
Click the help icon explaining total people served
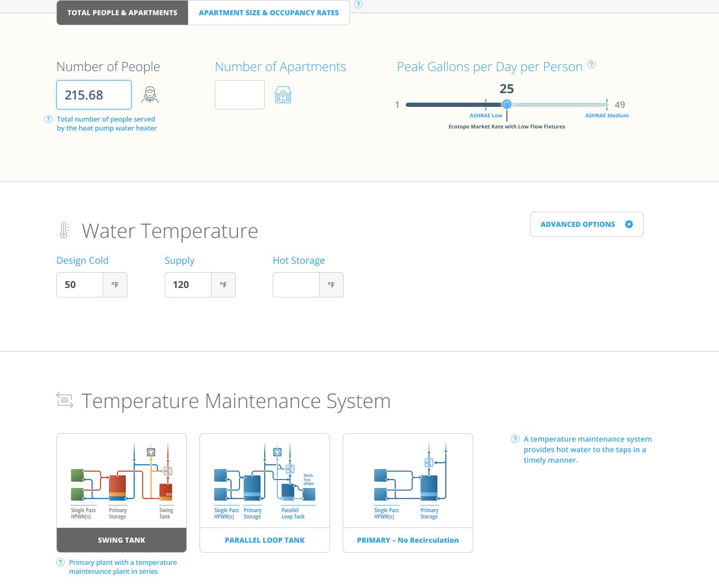click(48, 119)
